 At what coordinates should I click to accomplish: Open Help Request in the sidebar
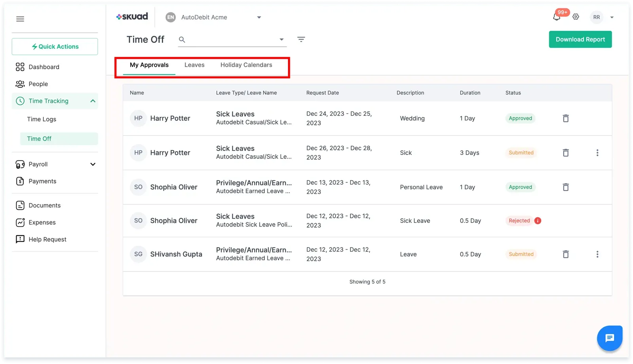pyautogui.click(x=47, y=239)
